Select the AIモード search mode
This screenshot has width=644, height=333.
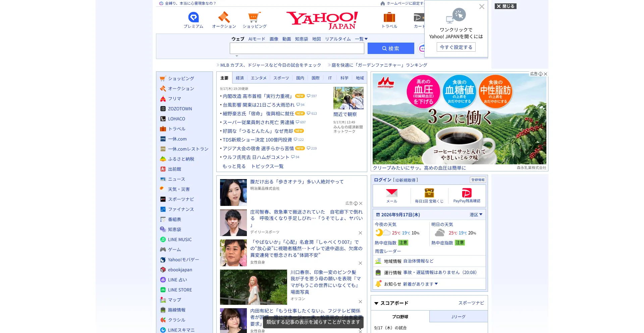(x=257, y=39)
